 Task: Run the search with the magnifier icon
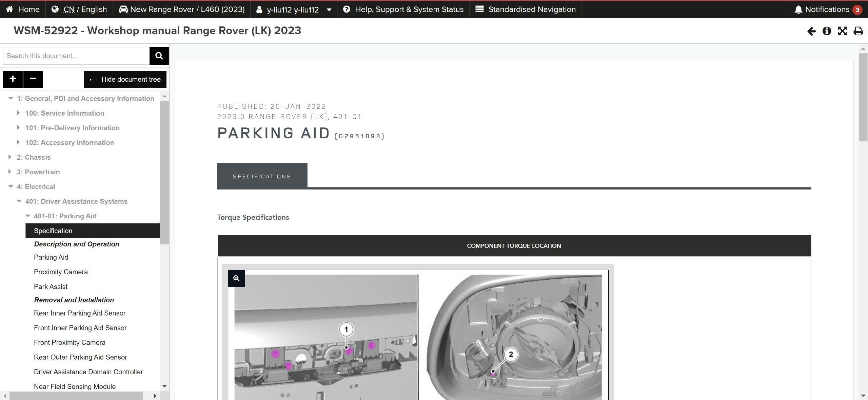pyautogui.click(x=159, y=55)
